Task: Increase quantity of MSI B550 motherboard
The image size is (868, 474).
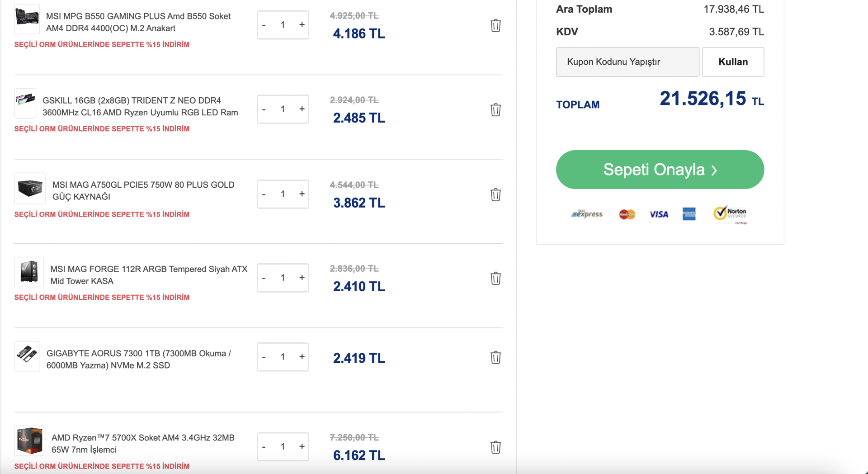Action: [302, 25]
